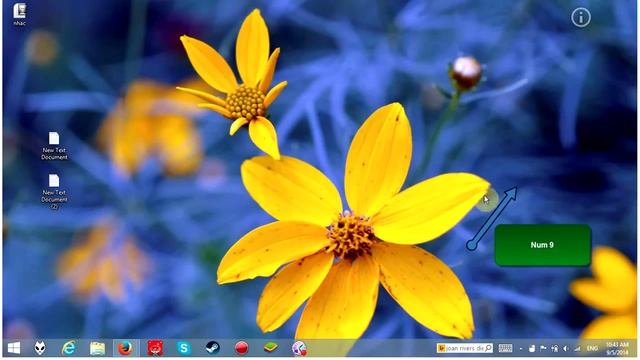Launch Steam from the taskbar
The width and height of the screenshot is (640, 360).
pyautogui.click(x=212, y=348)
